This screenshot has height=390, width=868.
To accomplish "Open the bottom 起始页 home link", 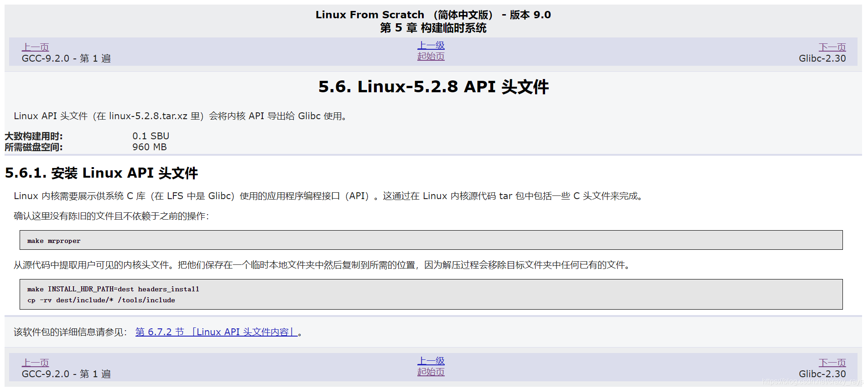I will tap(431, 372).
